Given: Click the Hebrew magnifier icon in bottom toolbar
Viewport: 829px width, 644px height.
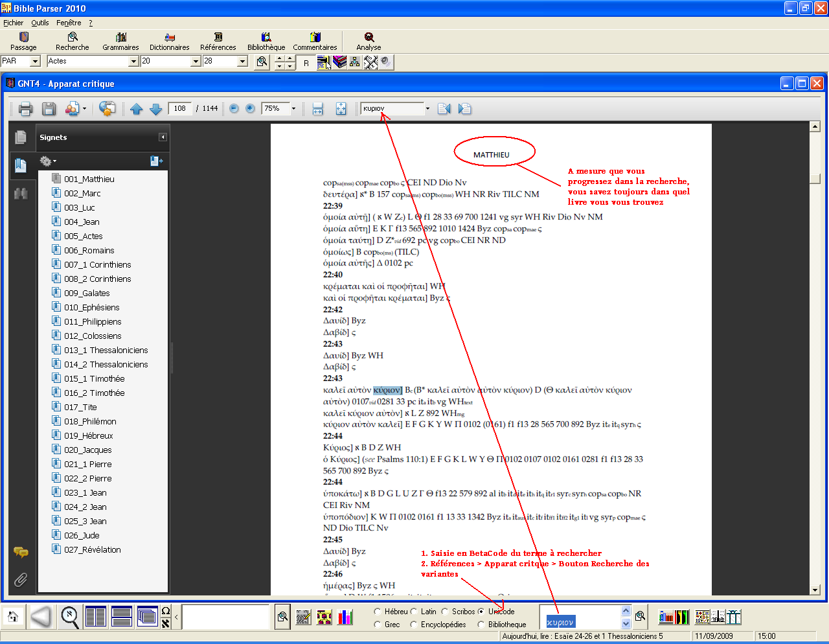Looking at the screenshot, I should pos(70,617).
